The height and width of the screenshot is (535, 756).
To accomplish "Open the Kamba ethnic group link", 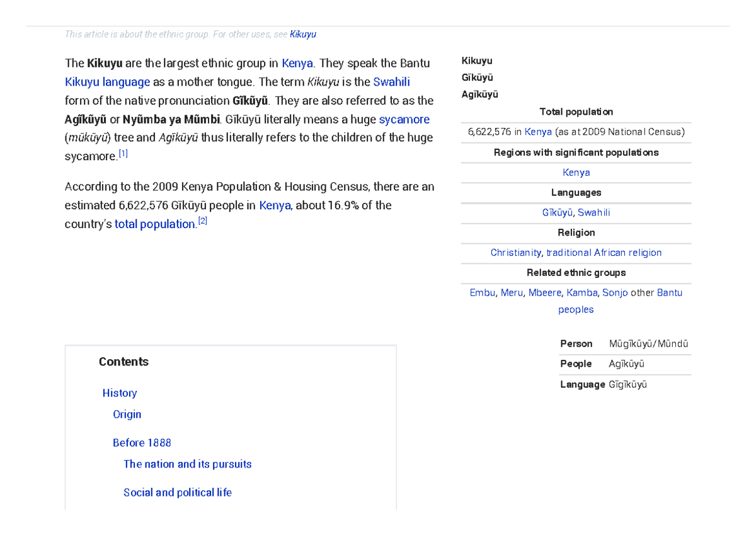I will [x=581, y=292].
